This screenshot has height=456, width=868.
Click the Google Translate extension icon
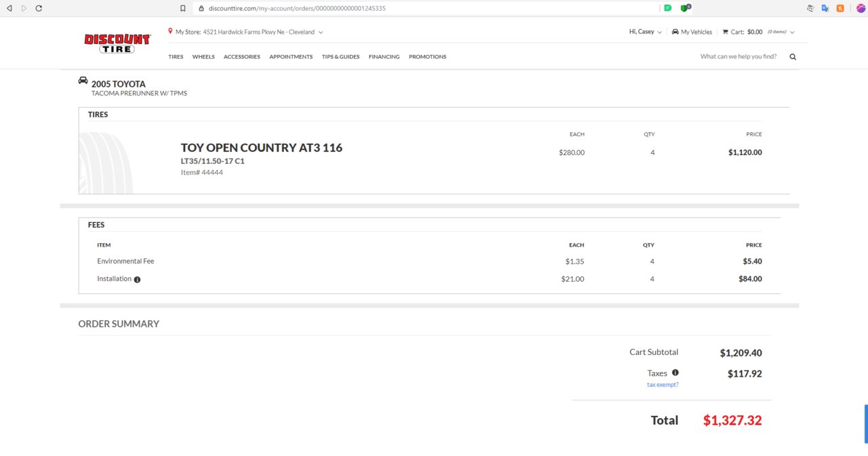click(825, 8)
